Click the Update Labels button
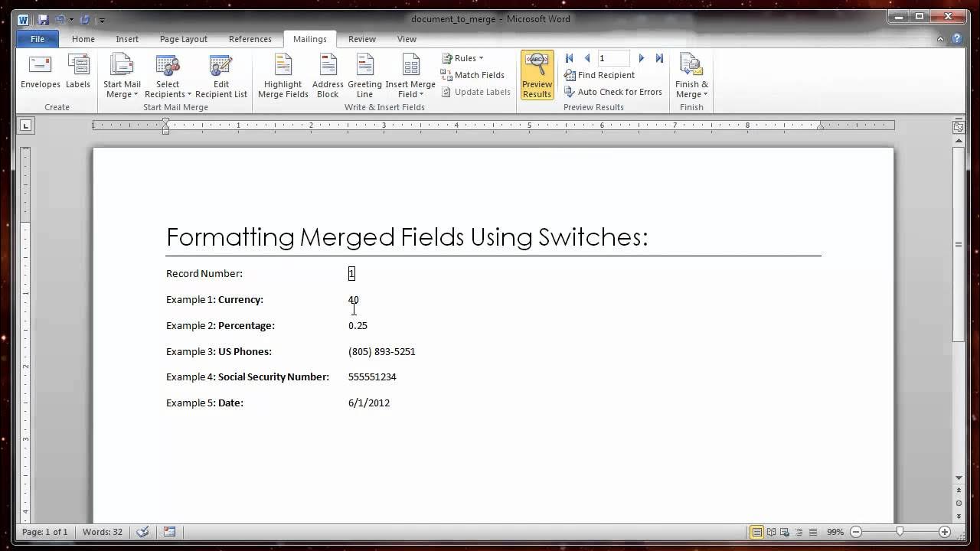Viewport: 980px width, 551px height. pos(475,92)
